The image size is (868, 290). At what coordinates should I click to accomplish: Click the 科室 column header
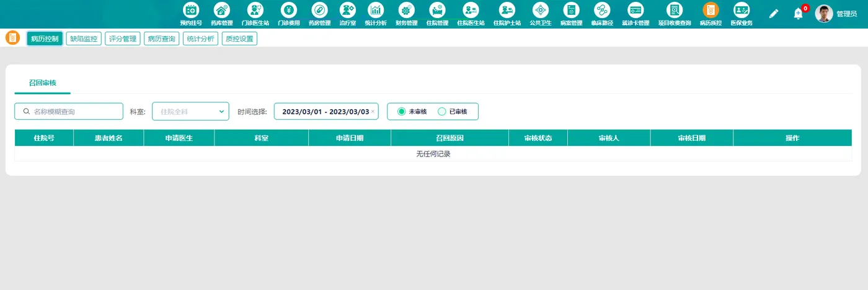[x=262, y=138]
